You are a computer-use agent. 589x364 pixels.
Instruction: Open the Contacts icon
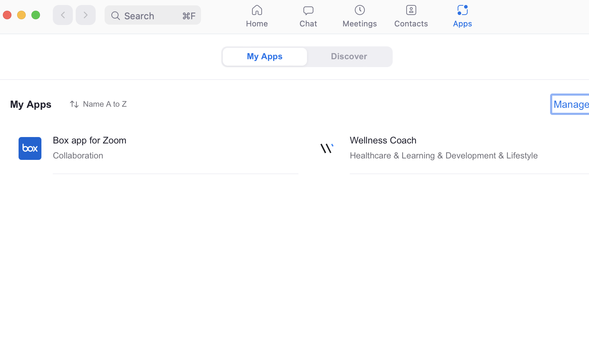411,10
